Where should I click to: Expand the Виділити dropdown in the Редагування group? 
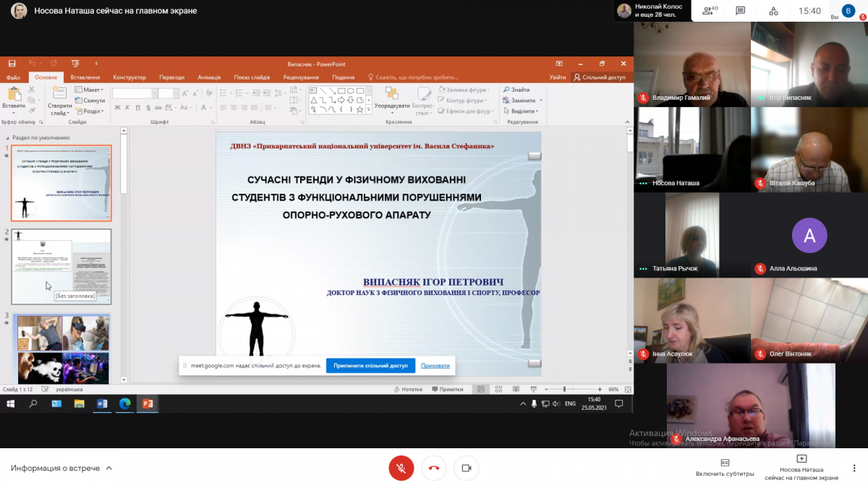524,111
